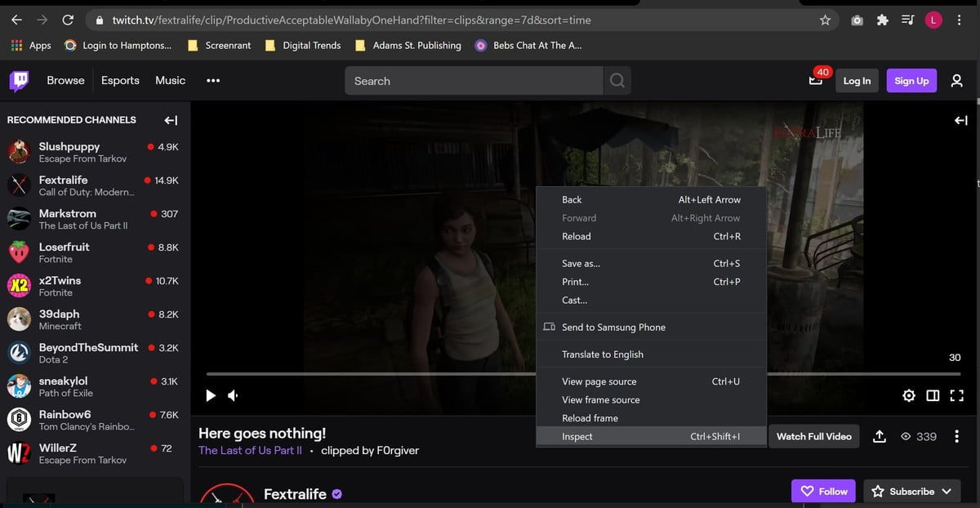Unmute the clip audio
Screen dimensions: 980x508
point(233,395)
